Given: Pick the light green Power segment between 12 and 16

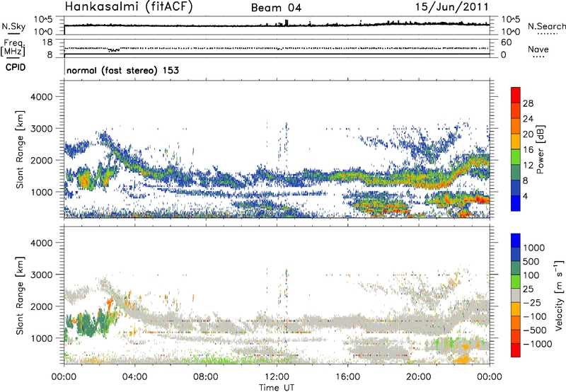Looking at the screenshot, I should click(x=516, y=157).
